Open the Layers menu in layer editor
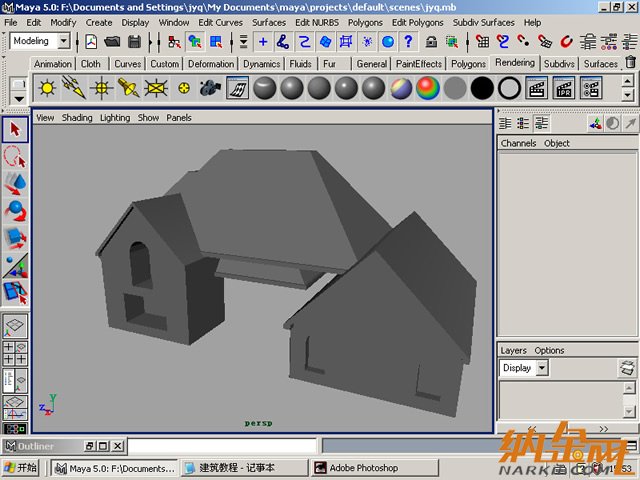The width and height of the screenshot is (640, 480). [x=513, y=350]
